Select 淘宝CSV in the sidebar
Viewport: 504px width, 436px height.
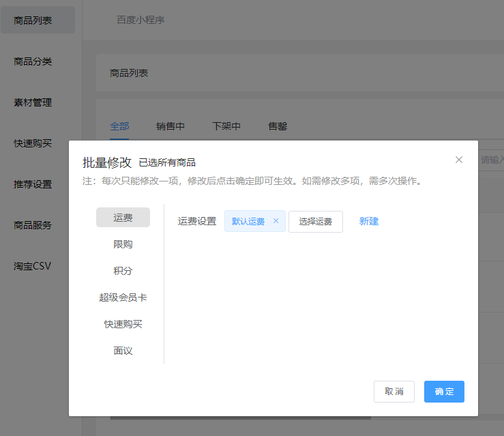(x=33, y=266)
